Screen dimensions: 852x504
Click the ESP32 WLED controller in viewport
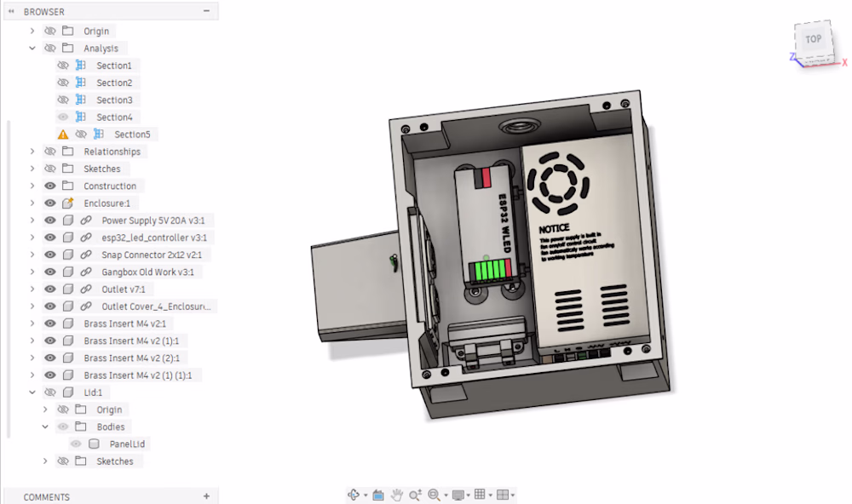coord(488,224)
